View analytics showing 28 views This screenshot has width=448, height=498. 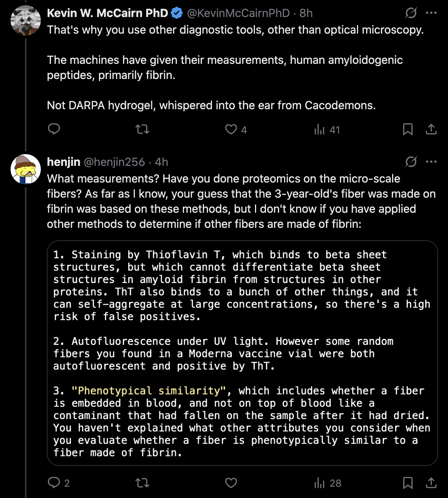pos(328,483)
